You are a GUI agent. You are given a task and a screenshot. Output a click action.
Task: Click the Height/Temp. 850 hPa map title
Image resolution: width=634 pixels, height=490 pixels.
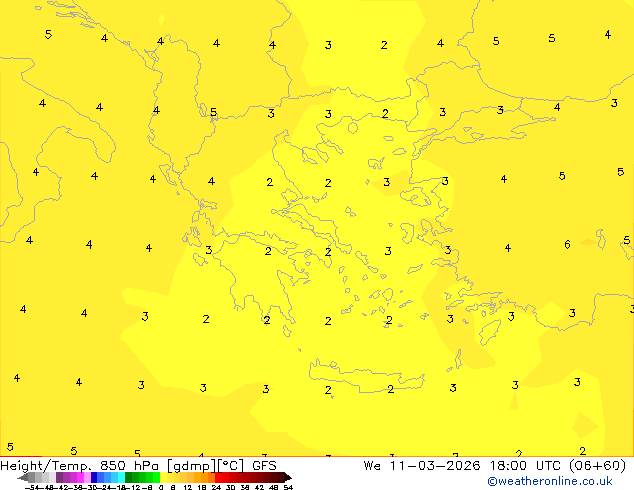pyautogui.click(x=80, y=466)
